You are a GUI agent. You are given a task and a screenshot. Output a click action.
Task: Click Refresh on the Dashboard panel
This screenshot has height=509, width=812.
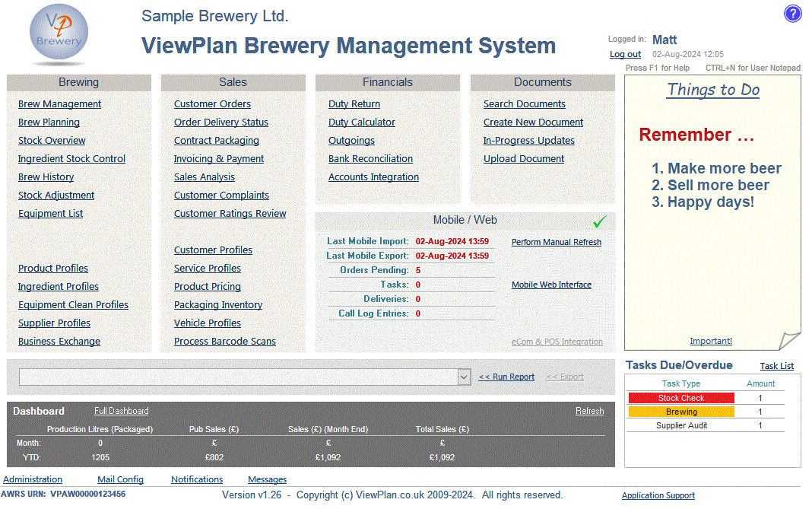tap(589, 411)
